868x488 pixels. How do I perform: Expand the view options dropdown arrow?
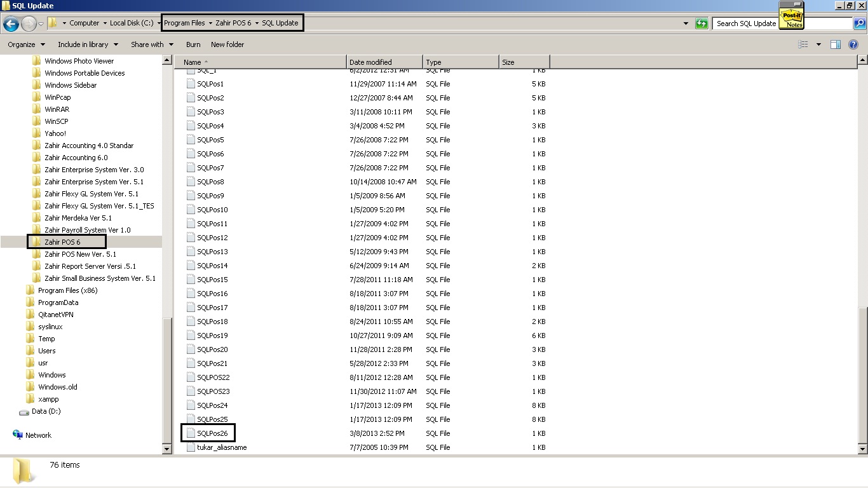[818, 44]
